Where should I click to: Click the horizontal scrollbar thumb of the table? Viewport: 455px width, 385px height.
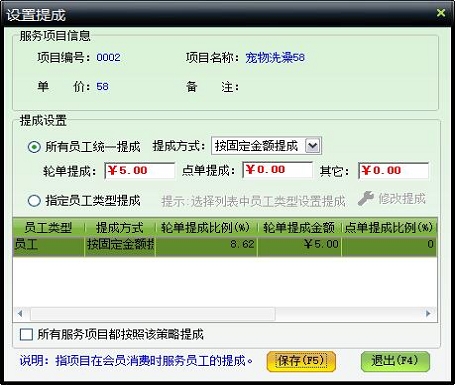[153, 314]
